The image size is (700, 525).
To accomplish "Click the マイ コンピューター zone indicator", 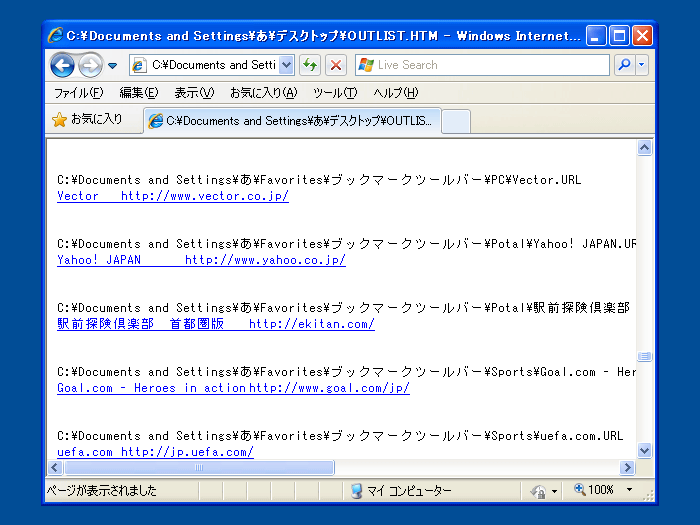I will 402,491.
